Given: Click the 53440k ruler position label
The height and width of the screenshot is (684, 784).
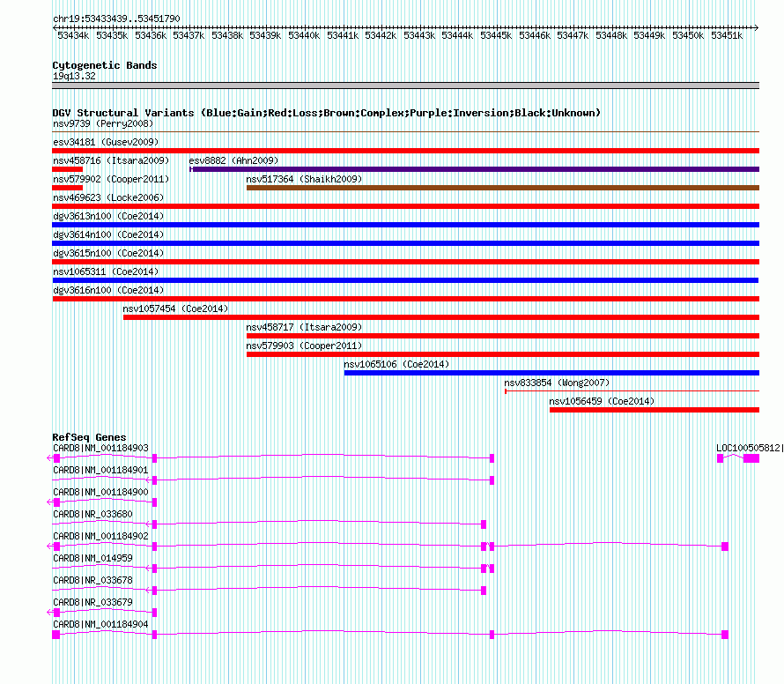Looking at the screenshot, I should tap(304, 35).
